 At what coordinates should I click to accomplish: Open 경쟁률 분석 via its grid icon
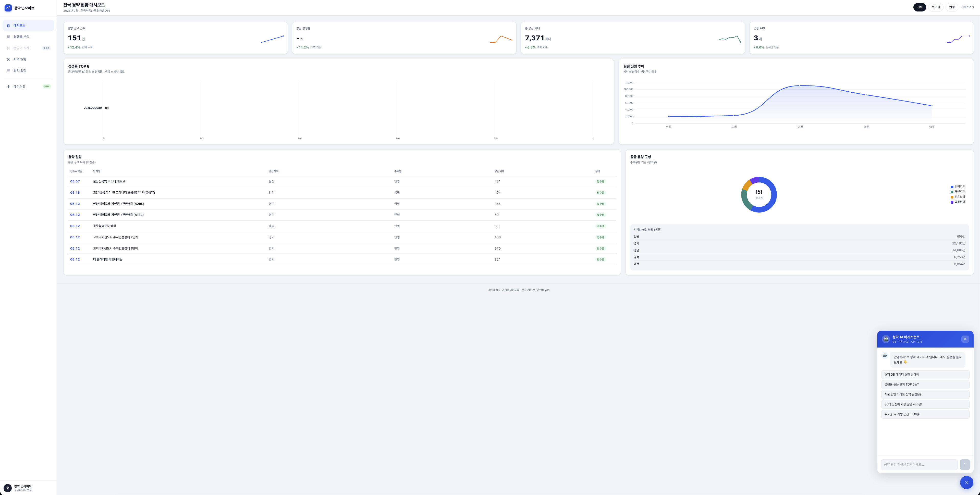tap(8, 37)
